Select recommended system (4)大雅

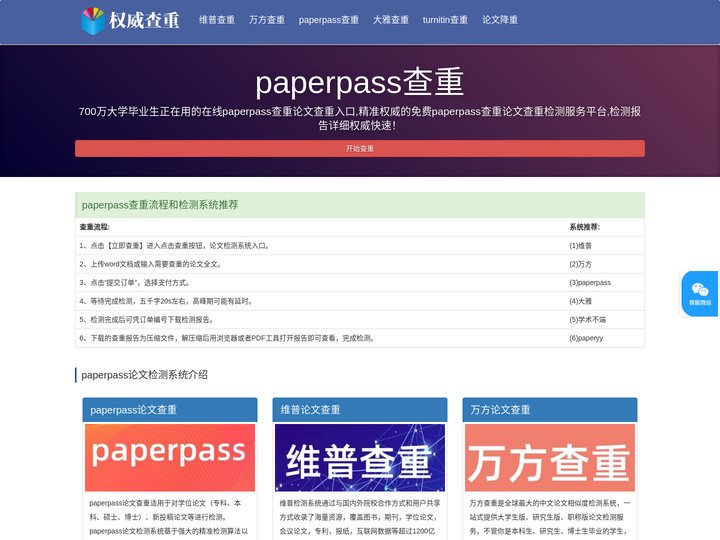coord(580,301)
